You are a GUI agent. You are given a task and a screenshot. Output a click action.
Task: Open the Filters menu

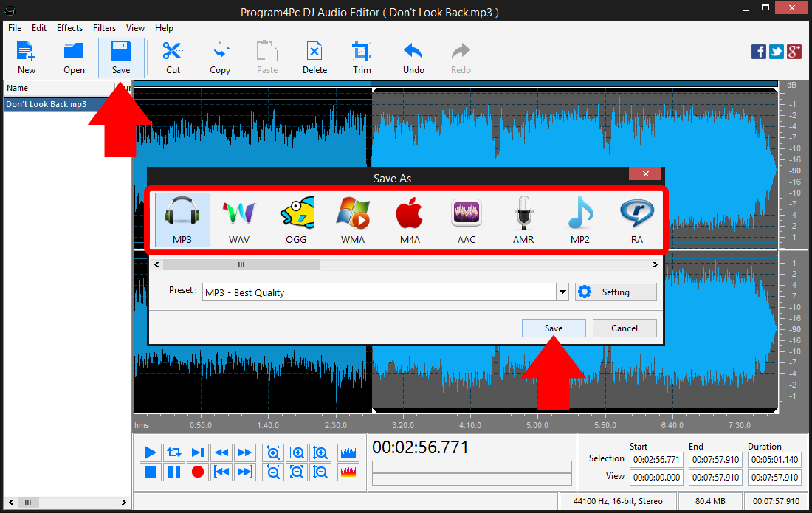point(104,28)
